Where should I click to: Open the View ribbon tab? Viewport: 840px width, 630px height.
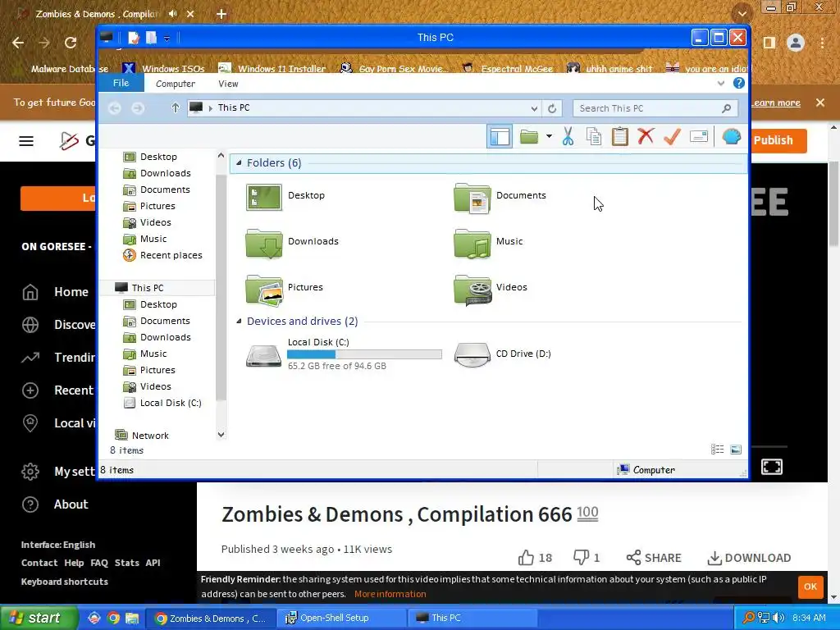coord(228,84)
